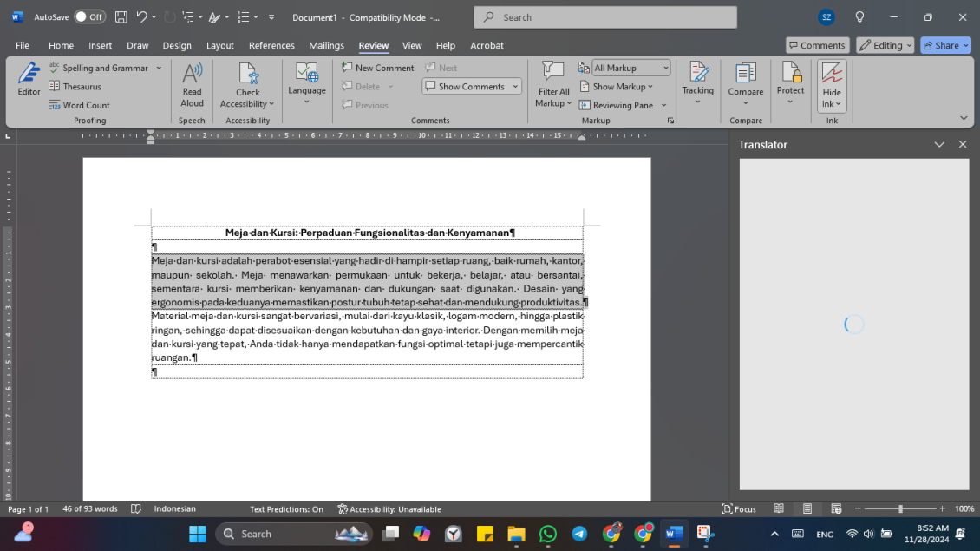Close the Translator pane
Image resolution: width=980 pixels, height=551 pixels.
pyautogui.click(x=963, y=144)
